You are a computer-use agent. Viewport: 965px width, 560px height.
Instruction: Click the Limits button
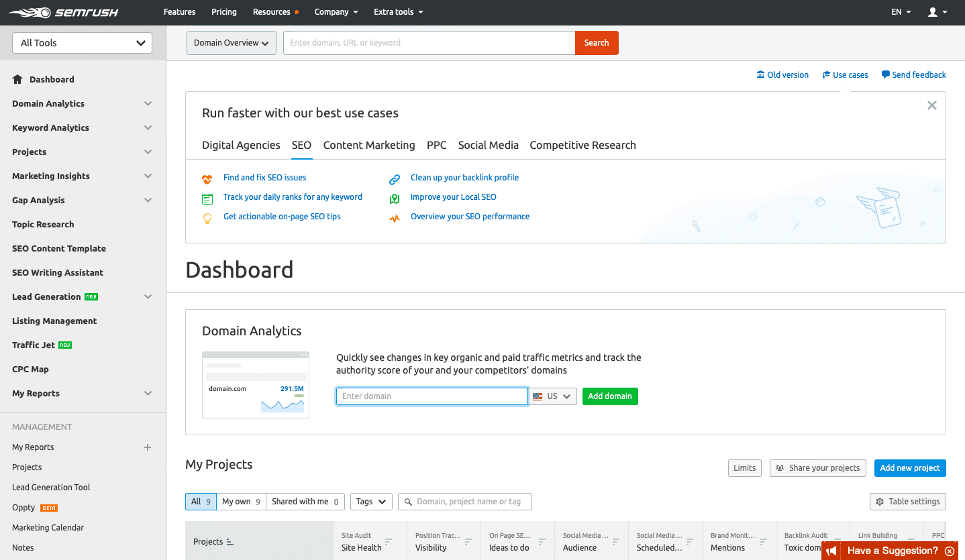click(745, 468)
